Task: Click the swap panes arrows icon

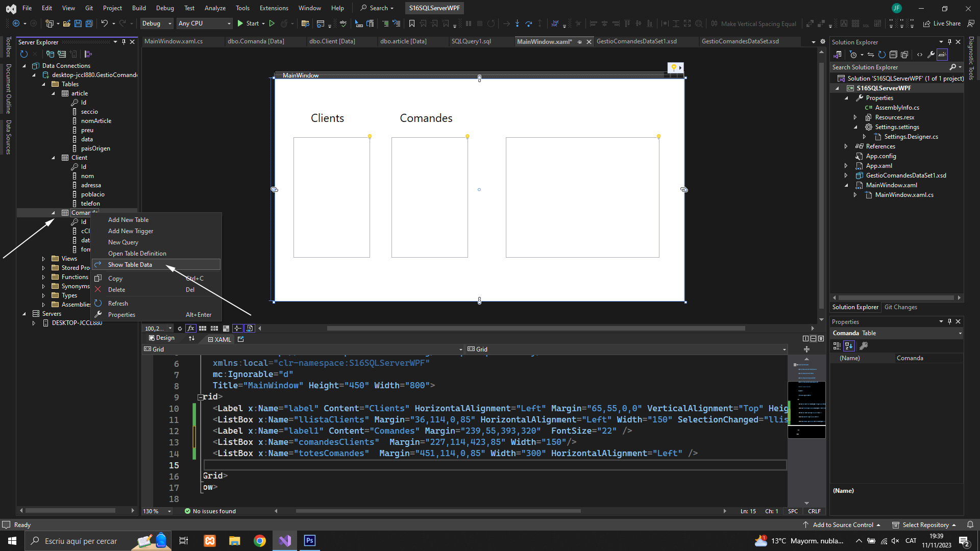Action: (191, 338)
